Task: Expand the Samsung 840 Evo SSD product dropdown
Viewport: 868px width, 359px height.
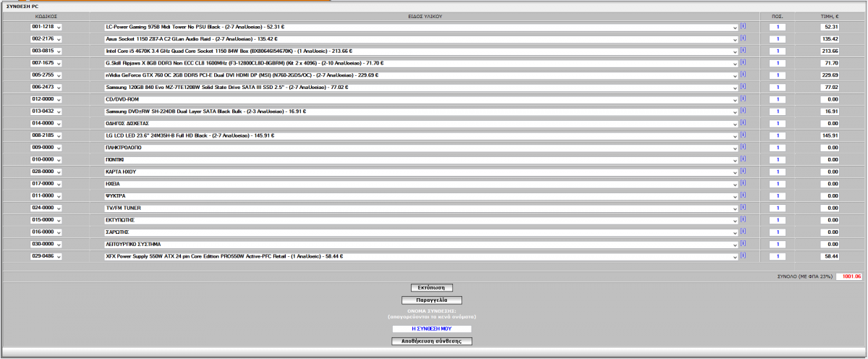Action: pyautogui.click(x=420, y=88)
